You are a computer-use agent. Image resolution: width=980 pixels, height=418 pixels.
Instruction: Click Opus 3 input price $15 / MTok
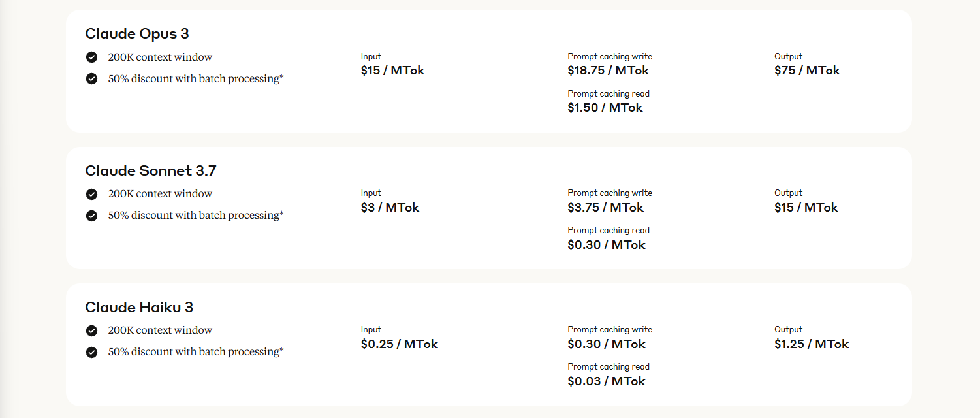pos(392,71)
